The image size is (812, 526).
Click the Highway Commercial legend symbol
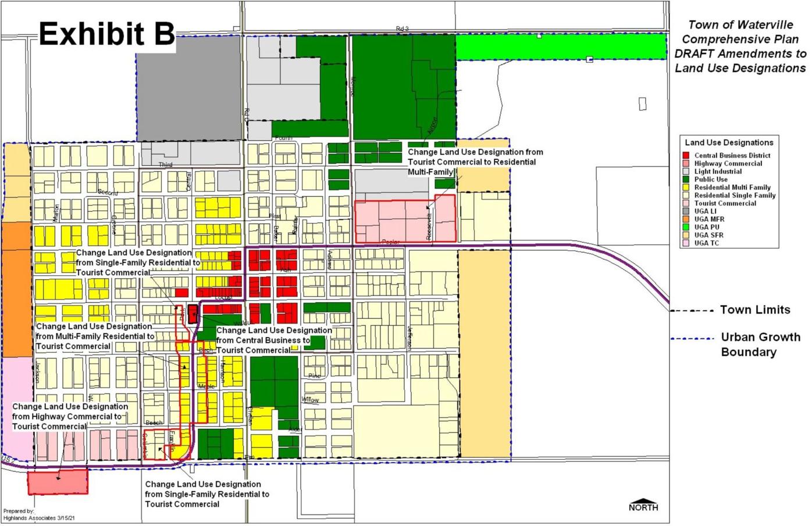(685, 164)
